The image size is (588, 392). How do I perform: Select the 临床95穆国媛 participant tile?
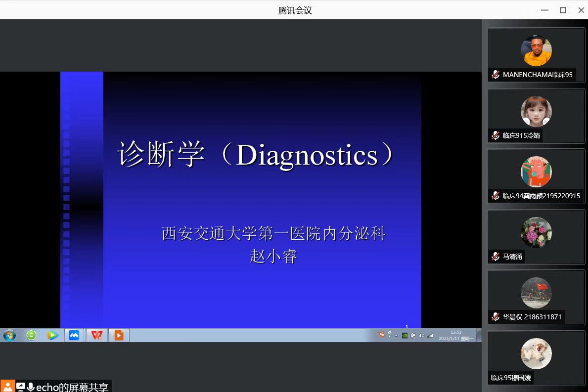pos(536,358)
